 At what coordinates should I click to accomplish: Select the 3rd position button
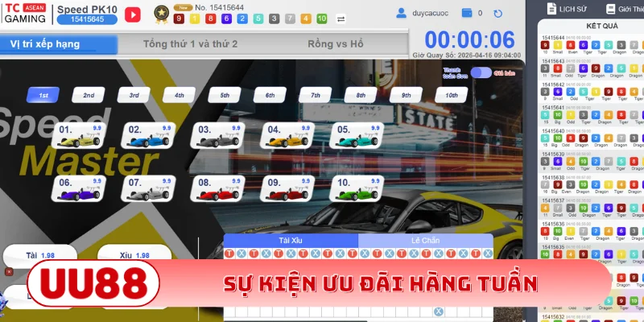click(x=134, y=95)
